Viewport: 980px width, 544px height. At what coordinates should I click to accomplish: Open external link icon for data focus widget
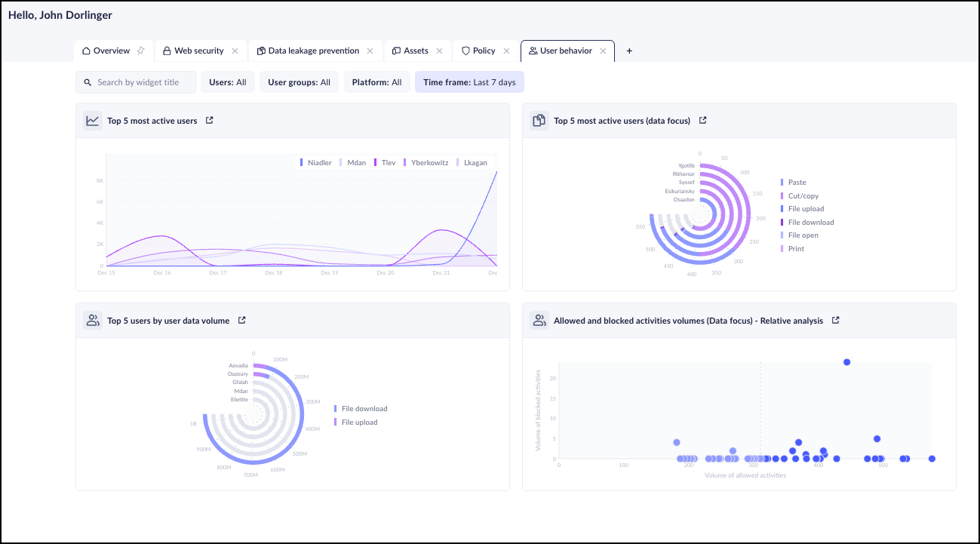coord(702,120)
